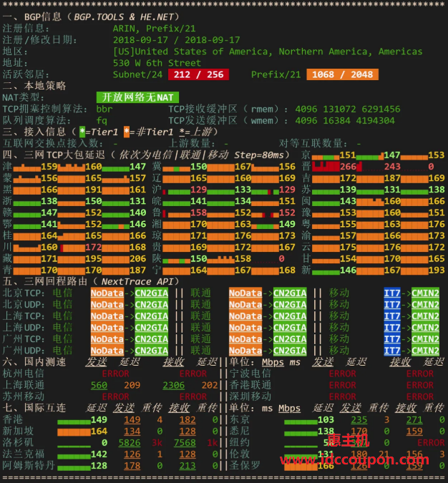Click the red '212 / 256' badge
The width and height of the screenshot is (448, 483).
[x=198, y=74]
